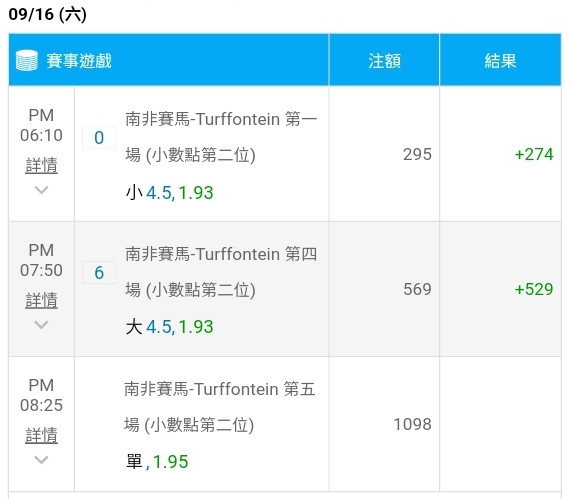This screenshot has width=566, height=499.
Task: Open 詳情 link for the 07:50 PM bet
Action: pos(41,300)
